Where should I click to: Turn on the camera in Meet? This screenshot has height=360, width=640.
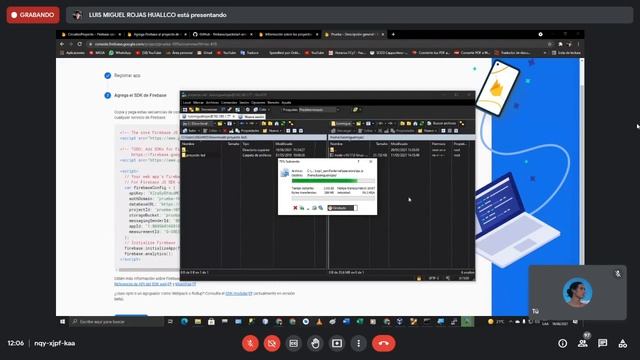click(272, 343)
